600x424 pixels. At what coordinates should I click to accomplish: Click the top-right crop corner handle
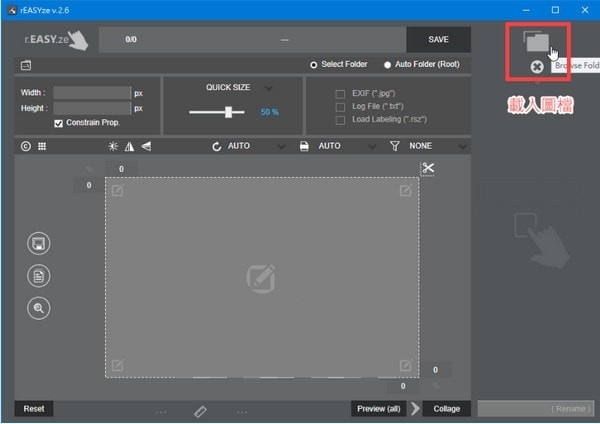pos(406,190)
